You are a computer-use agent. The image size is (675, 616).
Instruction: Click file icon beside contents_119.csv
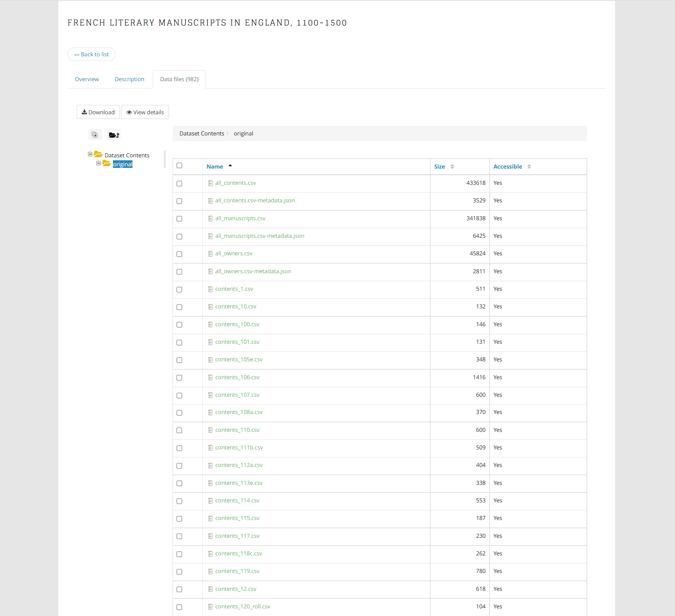coord(210,571)
